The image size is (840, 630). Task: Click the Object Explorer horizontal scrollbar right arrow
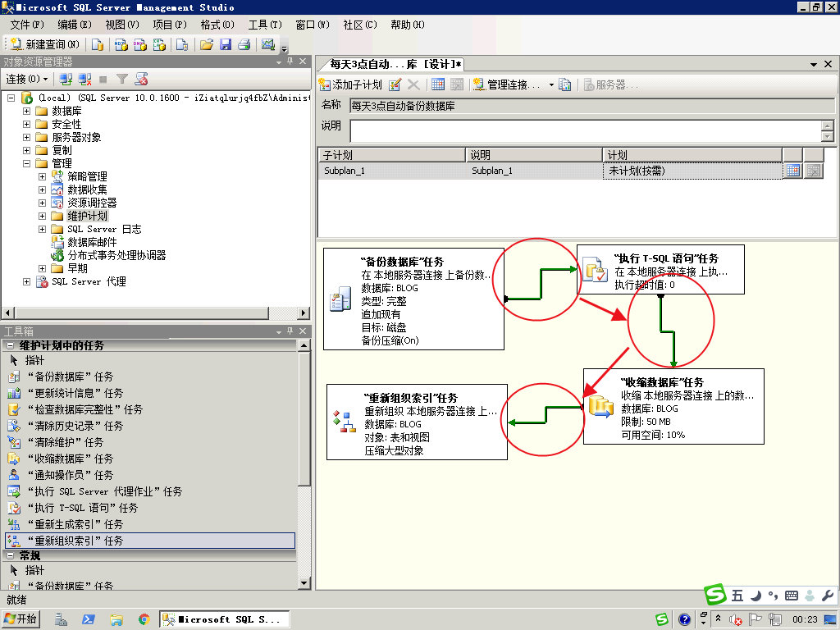tap(304, 313)
